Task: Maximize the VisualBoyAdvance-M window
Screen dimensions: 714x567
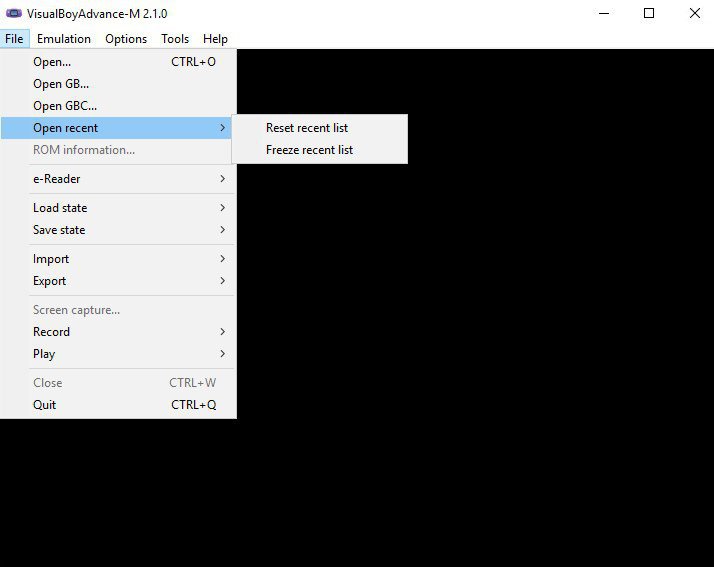Action: (649, 13)
